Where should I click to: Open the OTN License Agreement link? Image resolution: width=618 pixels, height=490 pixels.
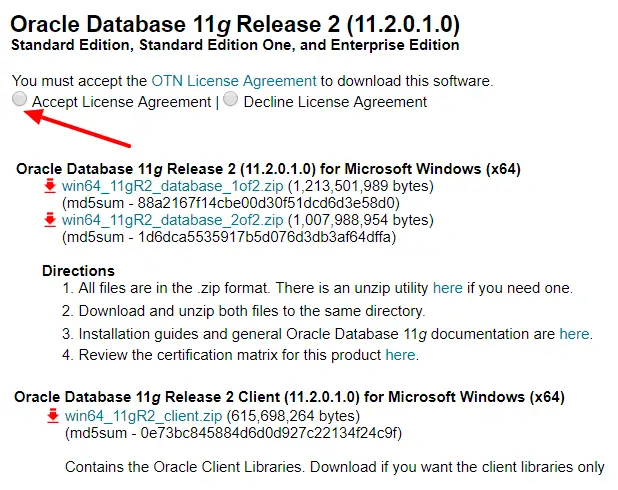[x=234, y=81]
